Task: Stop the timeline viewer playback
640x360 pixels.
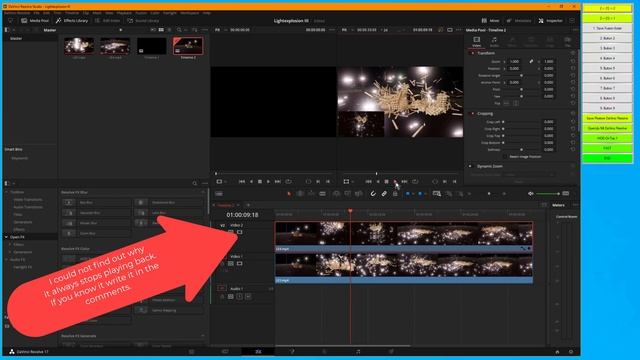Action: pos(387,182)
